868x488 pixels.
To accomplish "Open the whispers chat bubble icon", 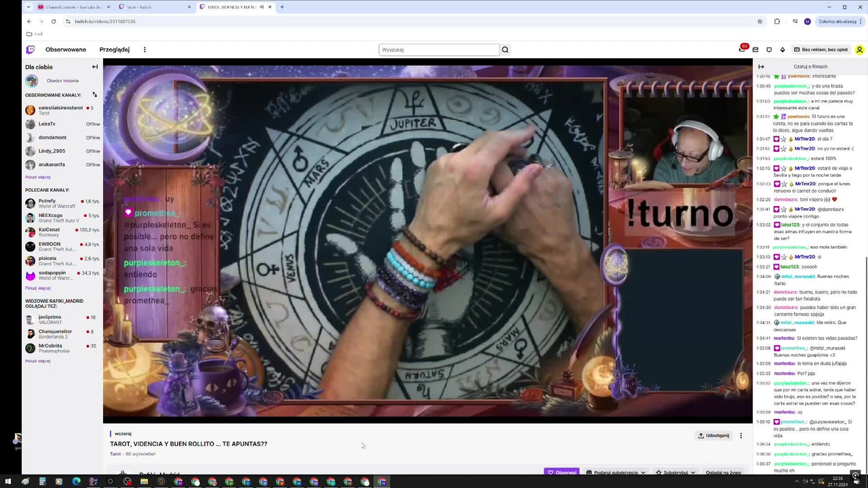I will point(769,49).
